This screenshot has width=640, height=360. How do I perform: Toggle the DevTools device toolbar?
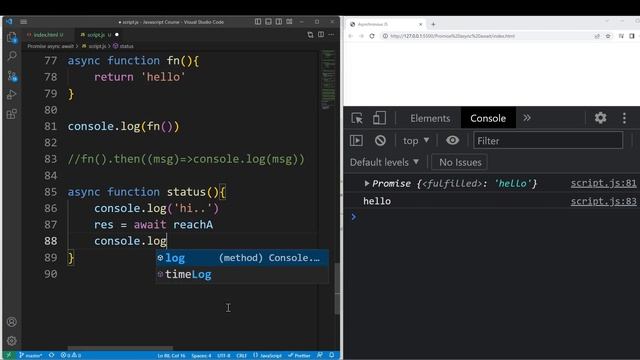coord(379,118)
